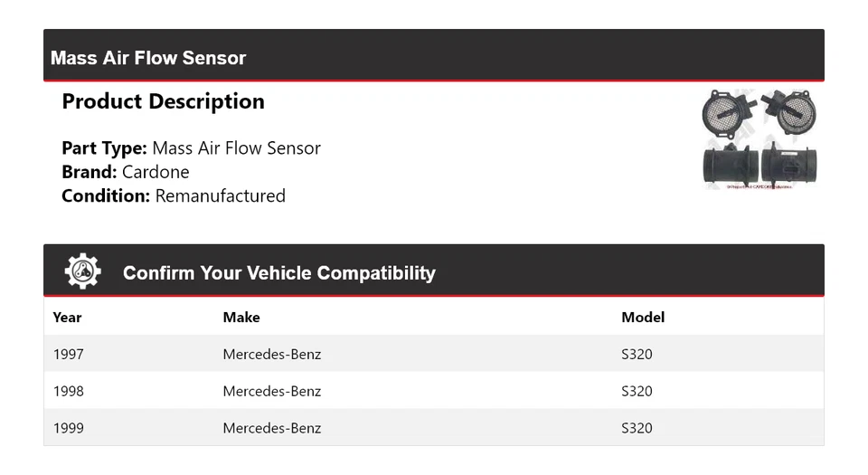Click the Mass Air Flow Sensor title bar
The image size is (868, 475).
click(x=148, y=58)
